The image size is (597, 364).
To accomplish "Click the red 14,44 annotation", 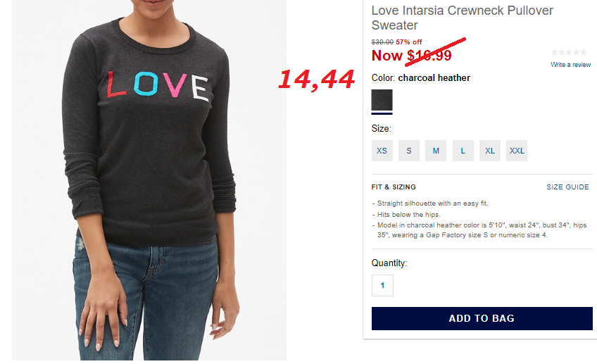I will tap(316, 80).
